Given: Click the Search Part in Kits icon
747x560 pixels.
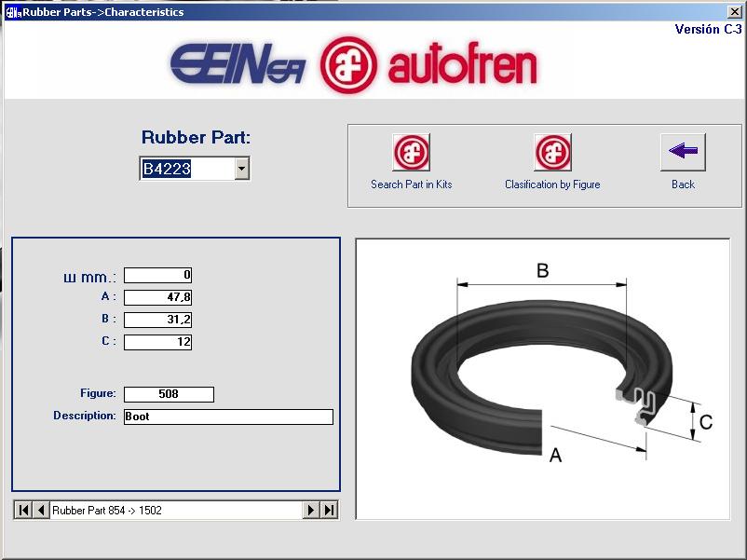Looking at the screenshot, I should (x=411, y=152).
